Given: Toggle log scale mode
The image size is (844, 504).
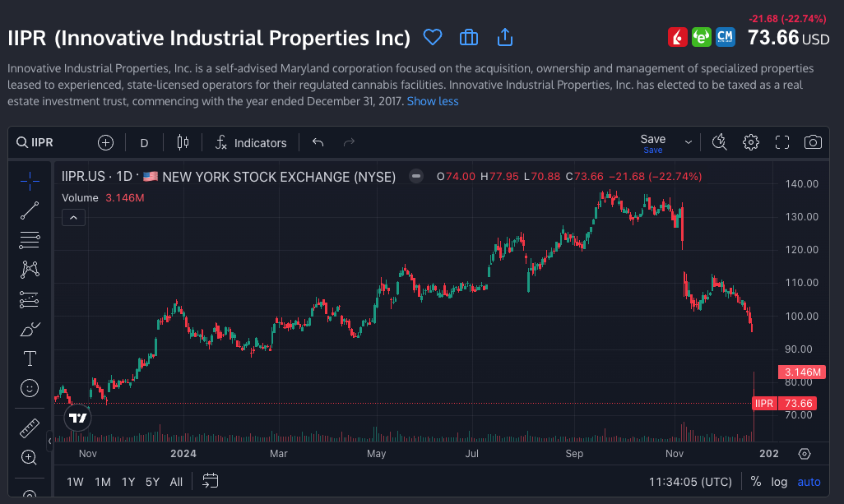Looking at the screenshot, I should (779, 482).
